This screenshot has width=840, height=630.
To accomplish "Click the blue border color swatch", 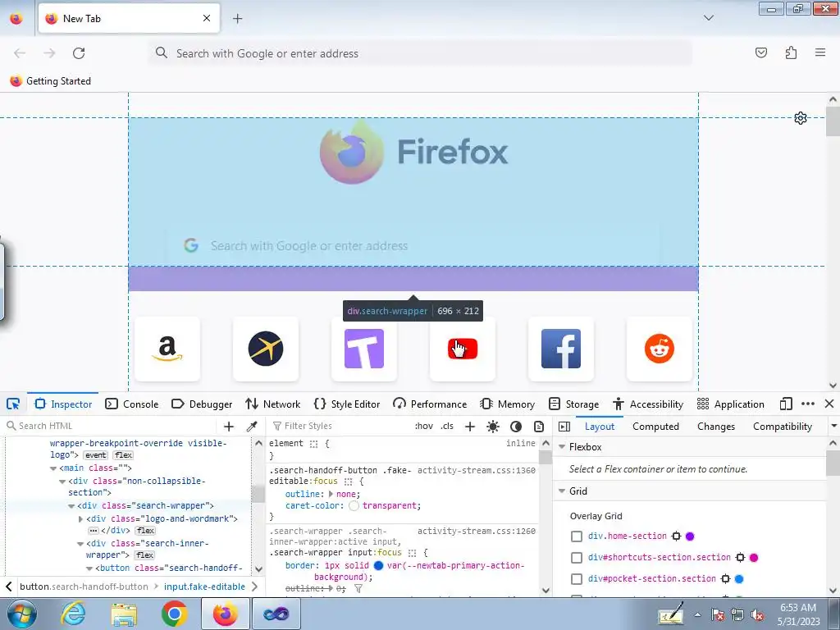I will click(x=378, y=566).
